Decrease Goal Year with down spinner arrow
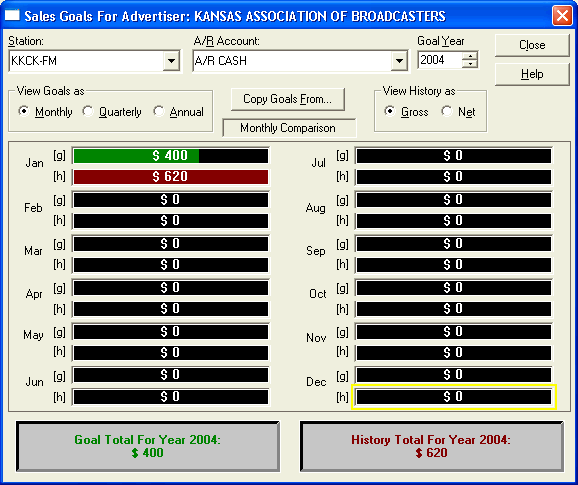The height and width of the screenshot is (485, 578). tap(470, 64)
